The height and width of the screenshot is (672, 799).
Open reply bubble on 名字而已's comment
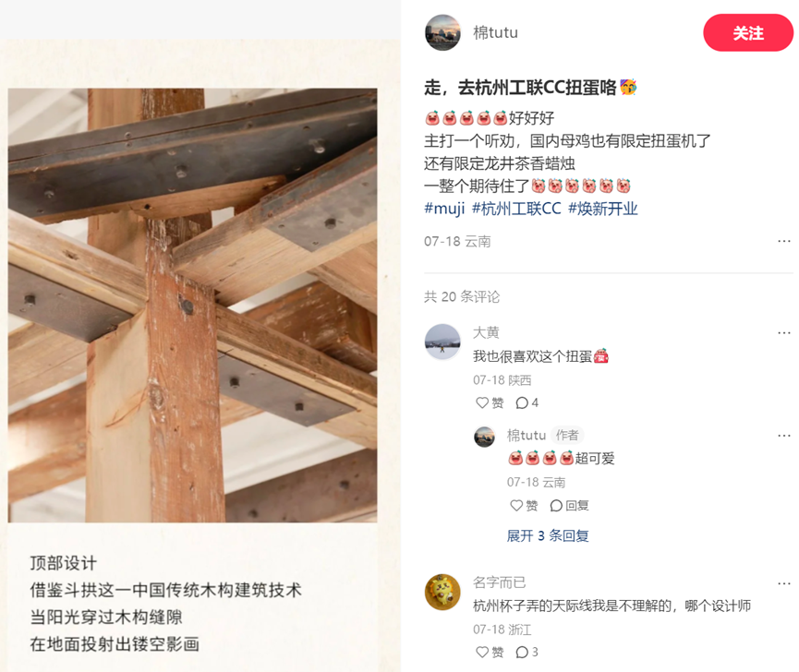(527, 652)
